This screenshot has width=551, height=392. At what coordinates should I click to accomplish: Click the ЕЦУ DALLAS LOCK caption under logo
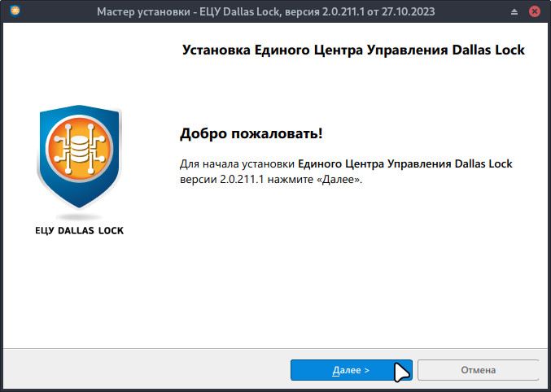[x=79, y=230]
